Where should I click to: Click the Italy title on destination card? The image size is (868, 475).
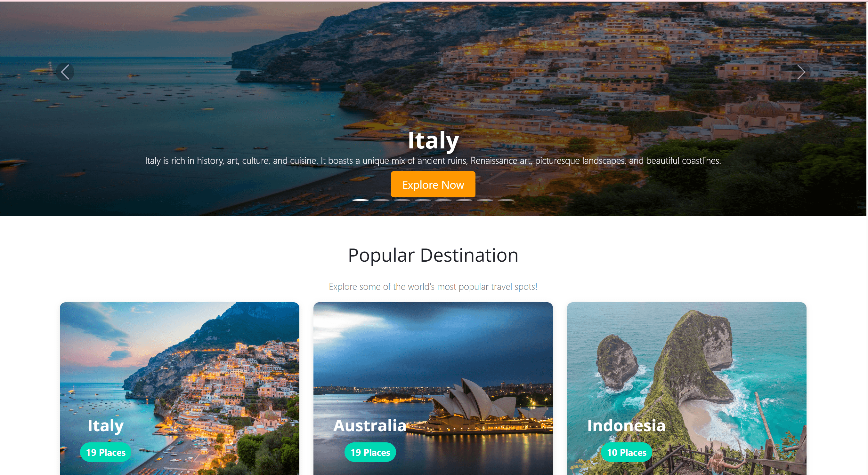(x=106, y=425)
